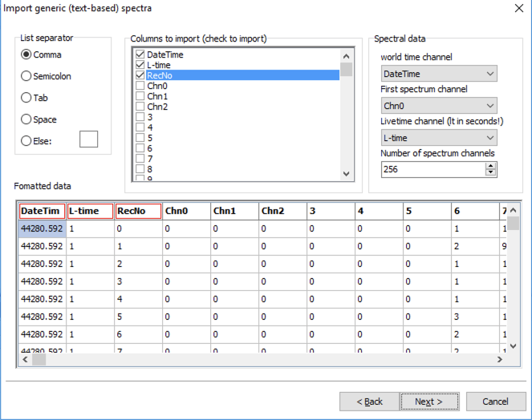Close the import spectra dialog
Screen dimensions: 532x420
tap(516, 9)
